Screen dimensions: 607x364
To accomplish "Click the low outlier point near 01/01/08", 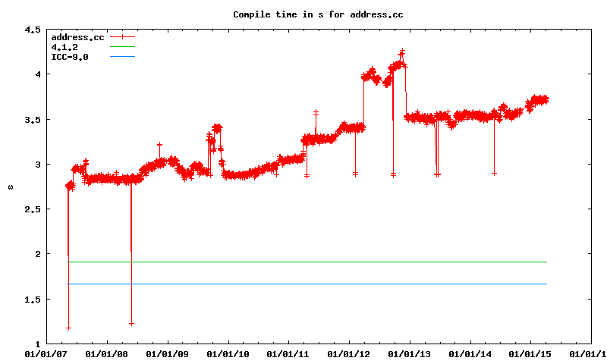I will point(131,324).
